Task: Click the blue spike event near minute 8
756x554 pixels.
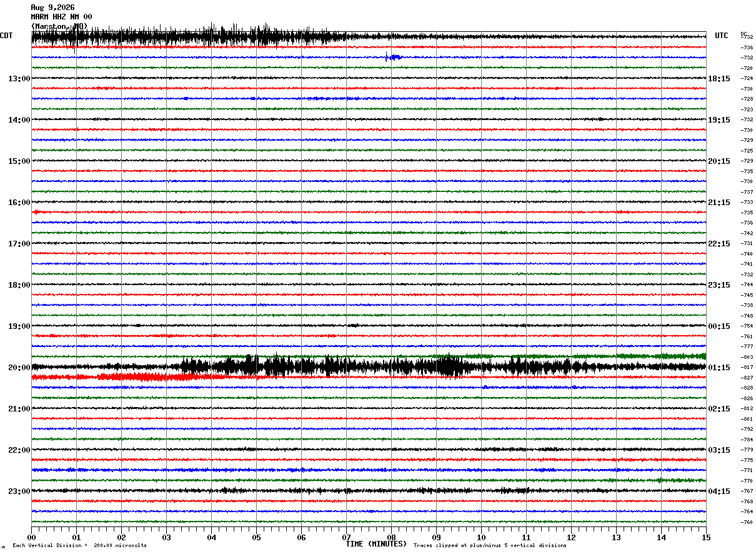Action: (x=392, y=57)
